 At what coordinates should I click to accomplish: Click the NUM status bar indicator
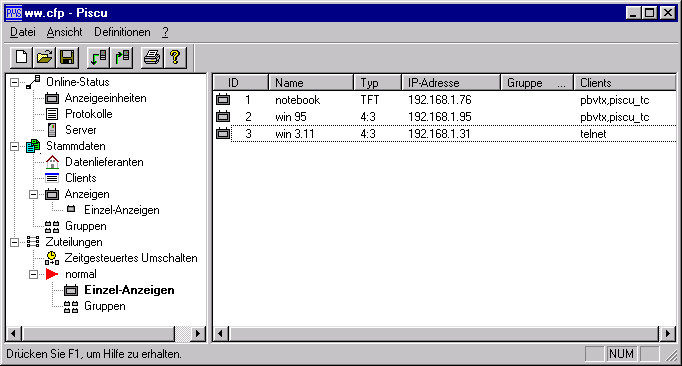tap(621, 354)
